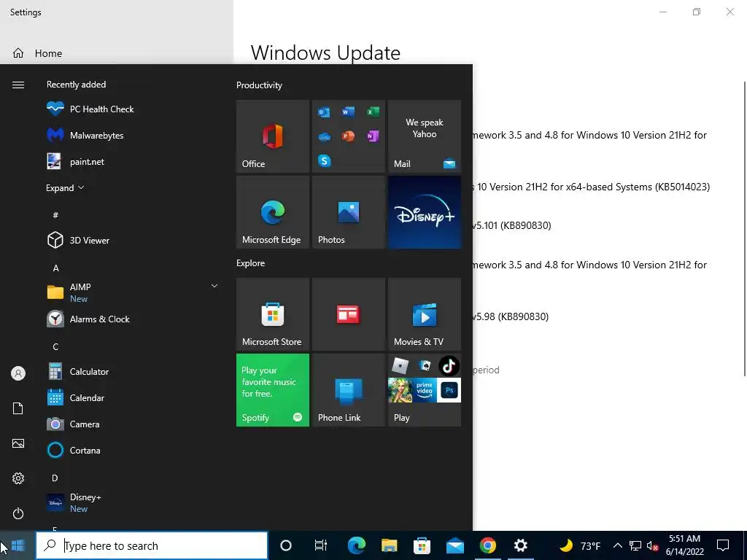Screen dimensions: 747x560
Task: Jump to letter C in app list
Action: pyautogui.click(x=55, y=346)
